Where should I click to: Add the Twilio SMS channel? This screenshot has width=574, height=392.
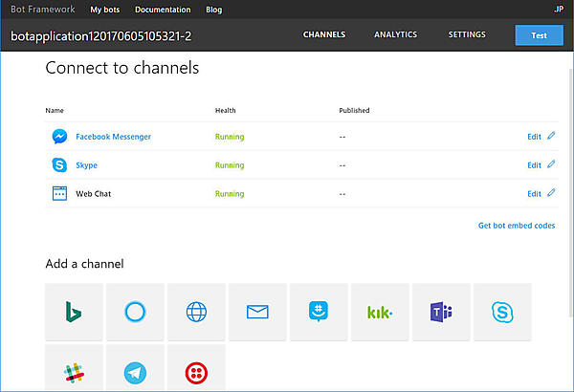point(196,371)
